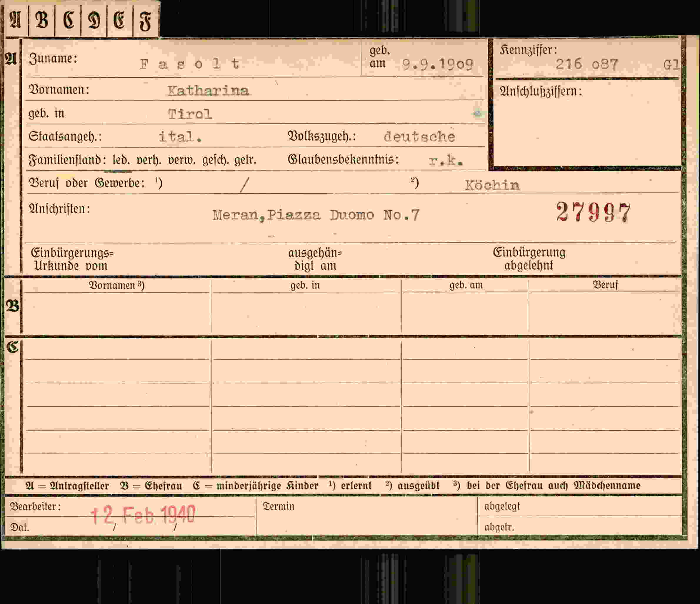Click the legend text 'B = Ehefrau'
Viewport: 700px width, 604px height.
pos(151,486)
